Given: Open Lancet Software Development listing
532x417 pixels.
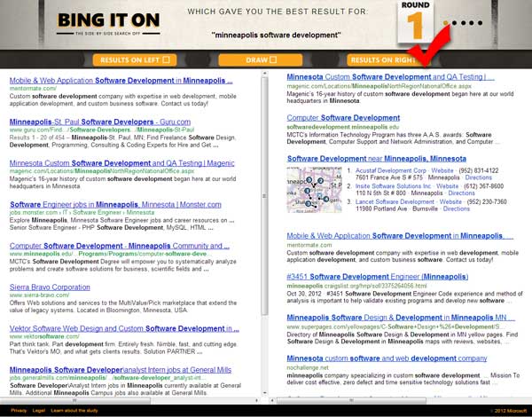Looking at the screenshot, I should click(395, 201).
